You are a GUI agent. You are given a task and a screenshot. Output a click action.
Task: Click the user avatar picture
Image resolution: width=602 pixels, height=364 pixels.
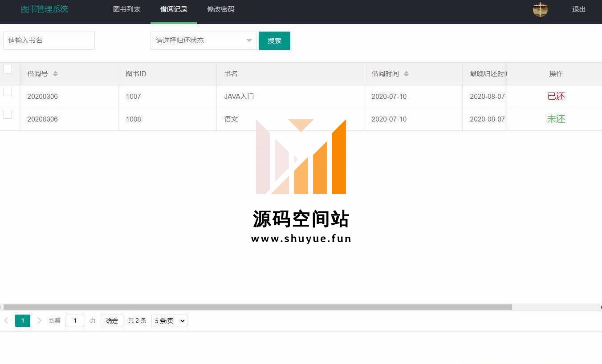(540, 9)
